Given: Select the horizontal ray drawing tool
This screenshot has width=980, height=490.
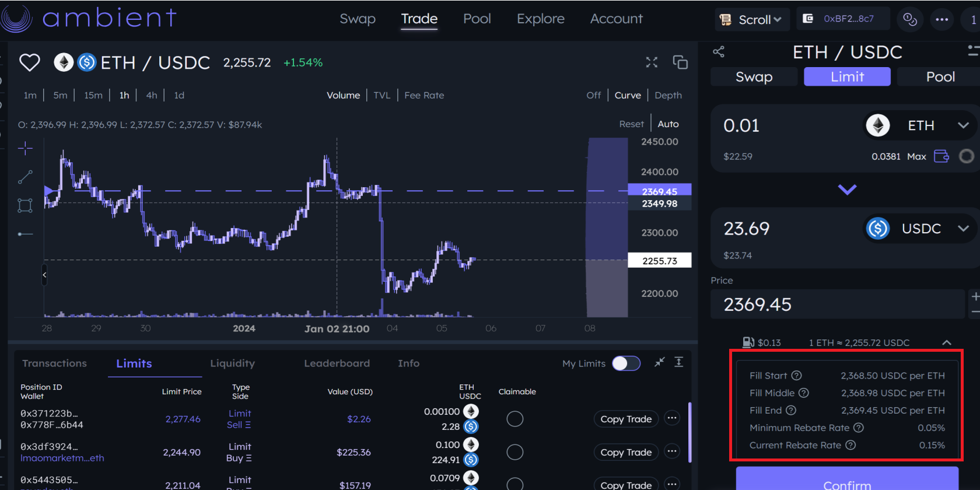Looking at the screenshot, I should (25, 234).
